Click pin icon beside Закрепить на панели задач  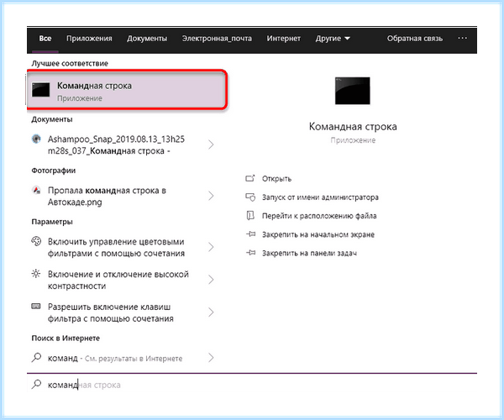(x=250, y=253)
